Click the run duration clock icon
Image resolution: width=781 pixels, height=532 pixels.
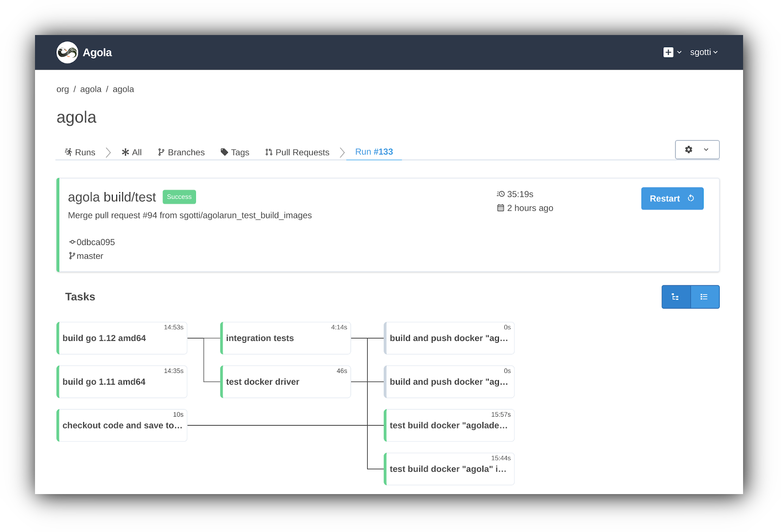point(501,194)
